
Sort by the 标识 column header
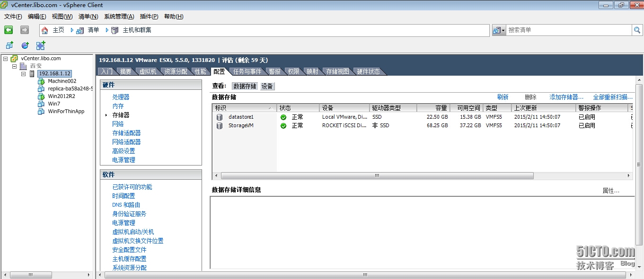coord(245,108)
